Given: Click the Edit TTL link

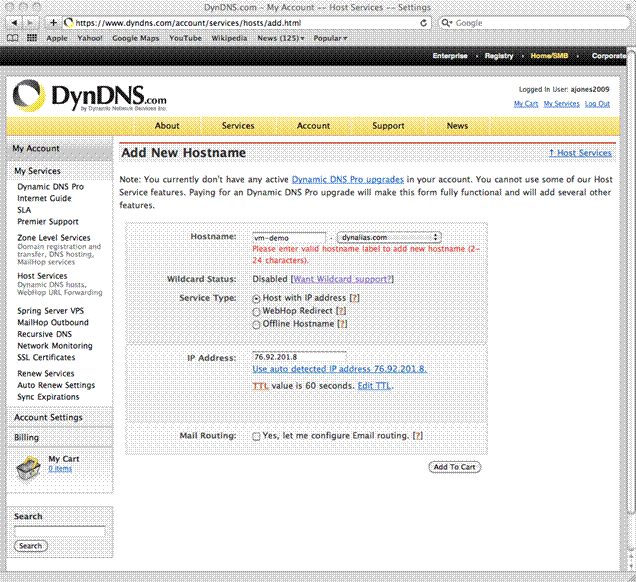Looking at the screenshot, I should tap(374, 385).
